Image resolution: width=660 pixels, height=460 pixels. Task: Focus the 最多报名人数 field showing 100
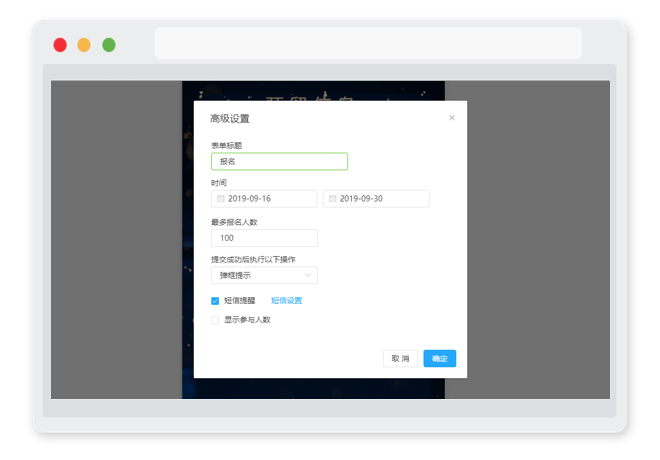tap(264, 238)
